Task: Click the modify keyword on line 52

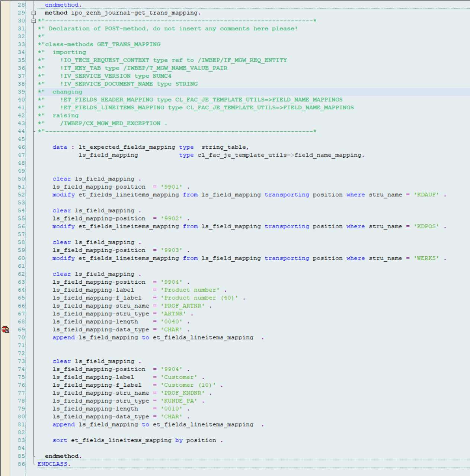Action: point(63,194)
